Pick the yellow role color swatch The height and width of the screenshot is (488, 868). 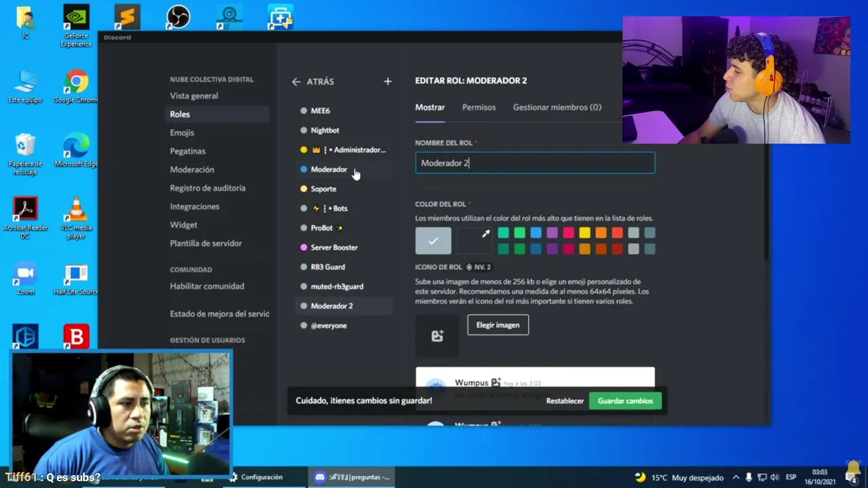pos(585,233)
